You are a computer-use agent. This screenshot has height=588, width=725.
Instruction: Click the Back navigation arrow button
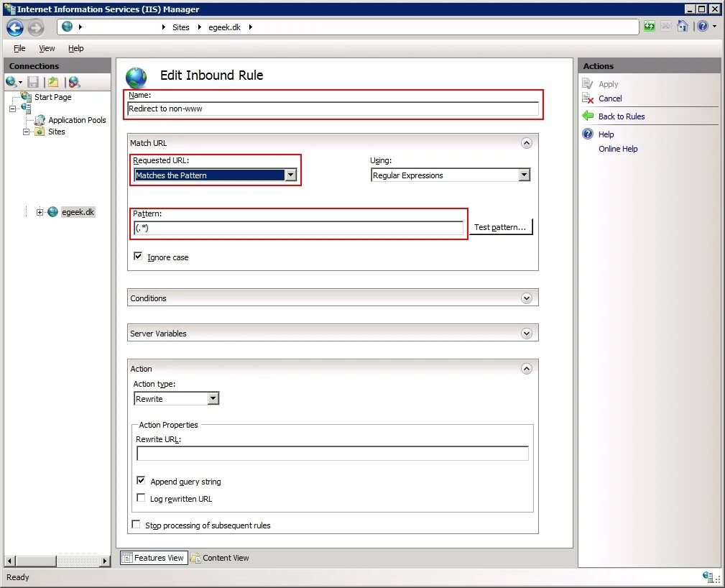pos(15,28)
